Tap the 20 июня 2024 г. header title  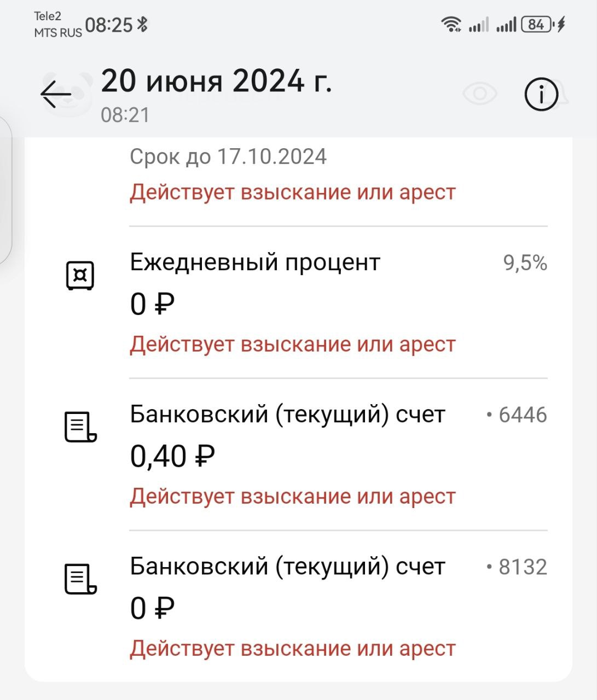(x=217, y=81)
